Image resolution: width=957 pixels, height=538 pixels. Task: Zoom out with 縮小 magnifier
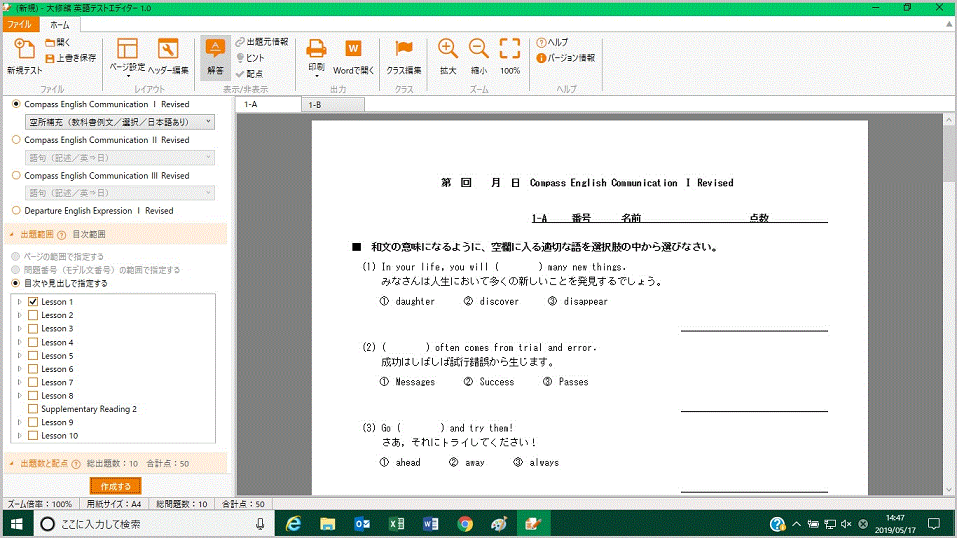tap(478, 56)
